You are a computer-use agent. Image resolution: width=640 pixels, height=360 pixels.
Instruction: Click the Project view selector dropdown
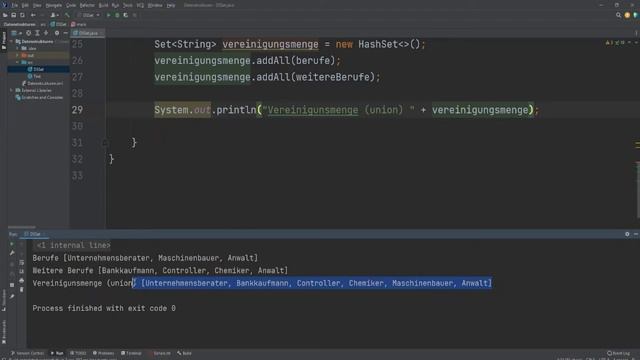click(x=15, y=33)
